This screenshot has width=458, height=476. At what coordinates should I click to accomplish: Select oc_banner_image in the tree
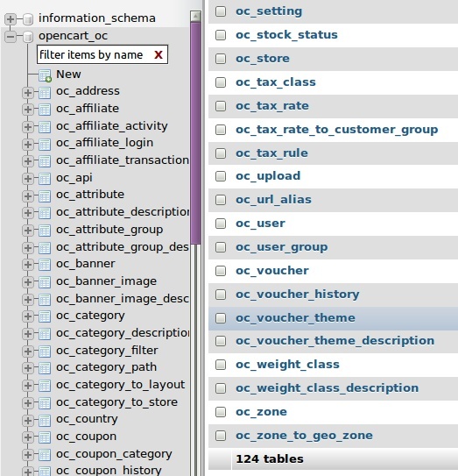(106, 281)
